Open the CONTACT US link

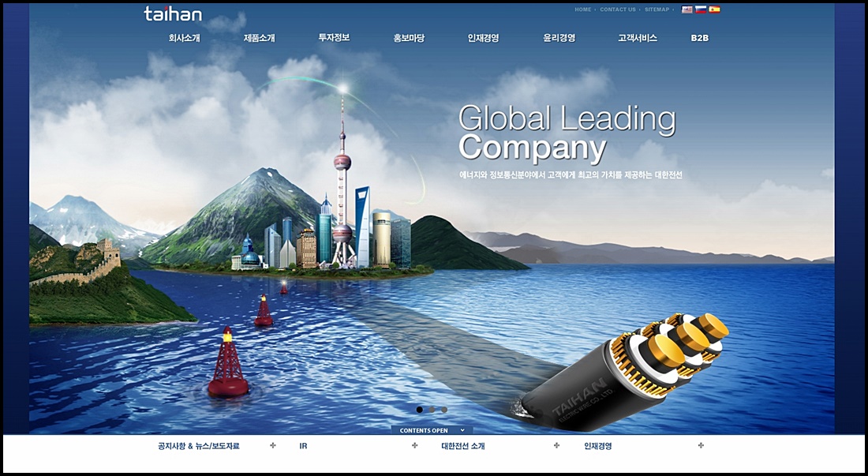pos(618,9)
